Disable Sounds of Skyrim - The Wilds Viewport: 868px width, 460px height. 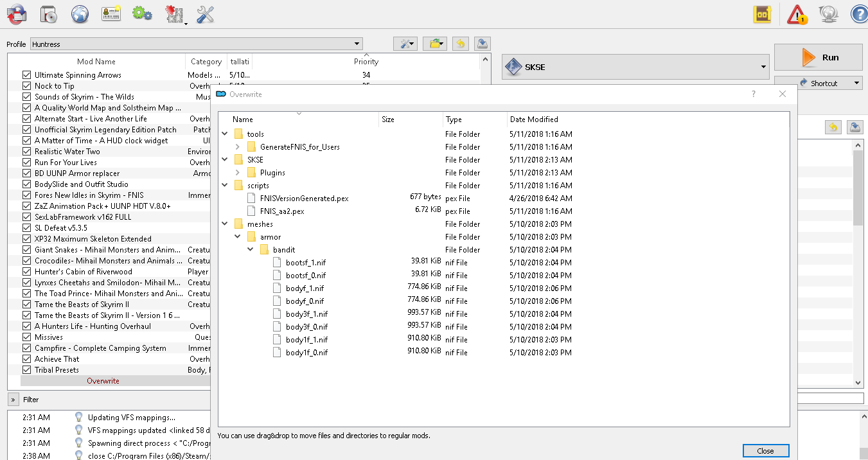click(x=26, y=97)
